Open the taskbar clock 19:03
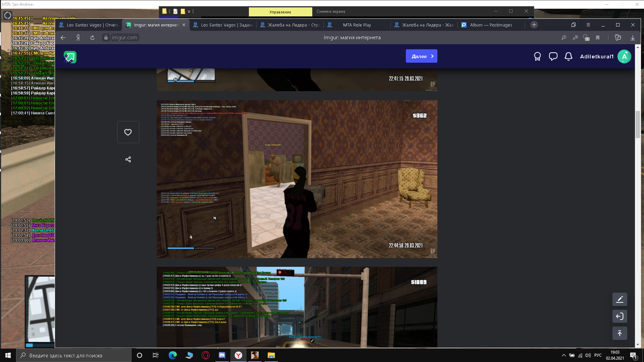The image size is (644, 362). (x=615, y=355)
